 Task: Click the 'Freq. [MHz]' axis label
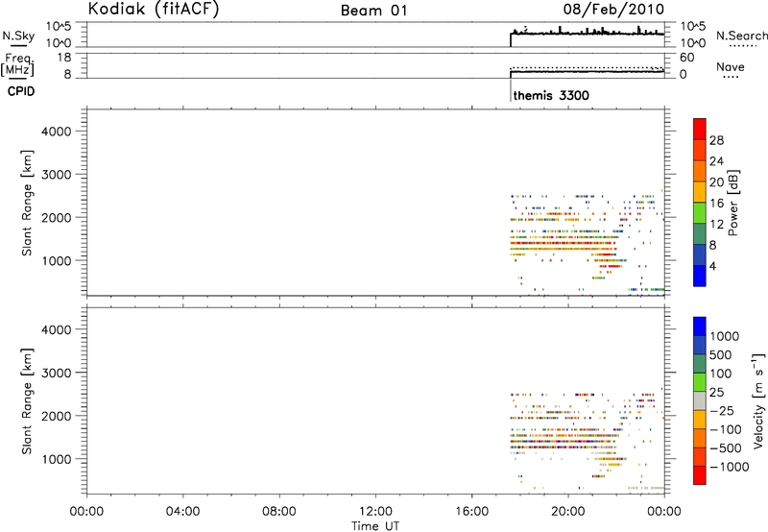tap(17, 64)
